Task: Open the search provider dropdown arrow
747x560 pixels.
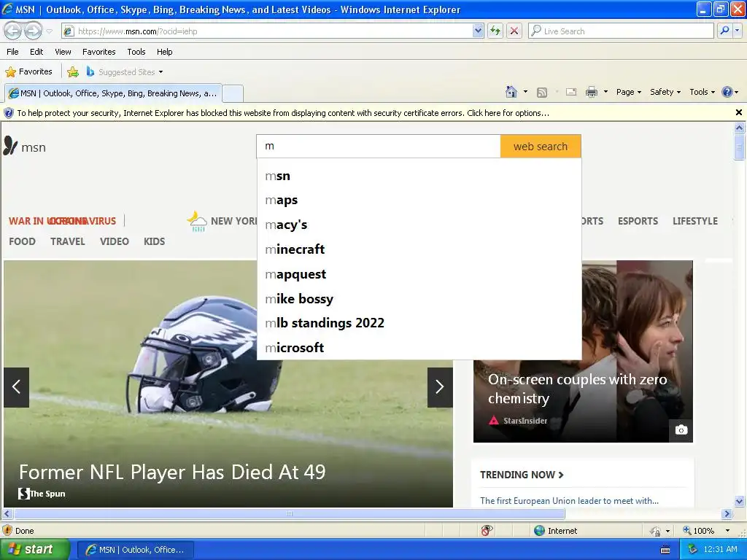Action: tap(737, 31)
